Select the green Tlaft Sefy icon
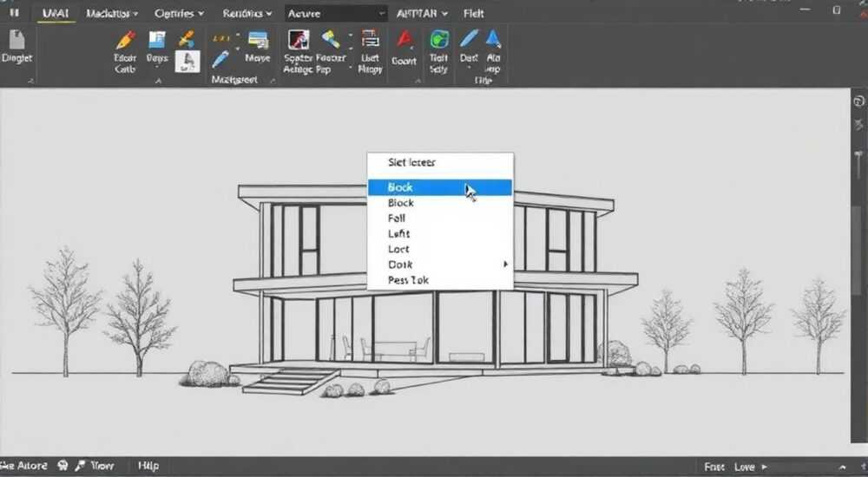Image resolution: width=868 pixels, height=477 pixels. pos(439,41)
